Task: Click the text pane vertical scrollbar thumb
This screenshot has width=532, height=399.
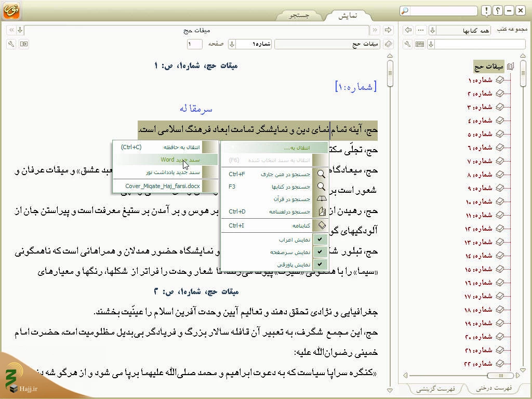Action: tap(390, 73)
